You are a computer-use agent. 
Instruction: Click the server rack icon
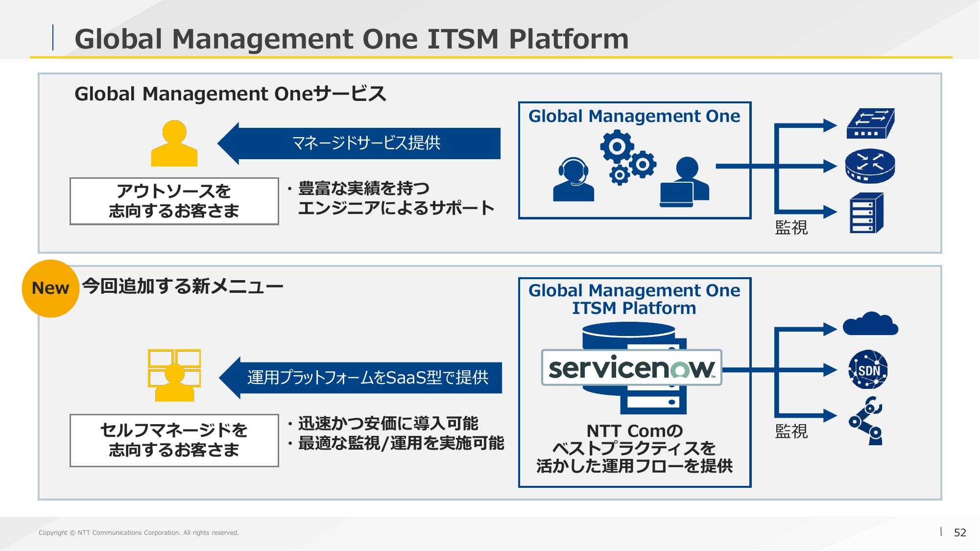tap(867, 213)
